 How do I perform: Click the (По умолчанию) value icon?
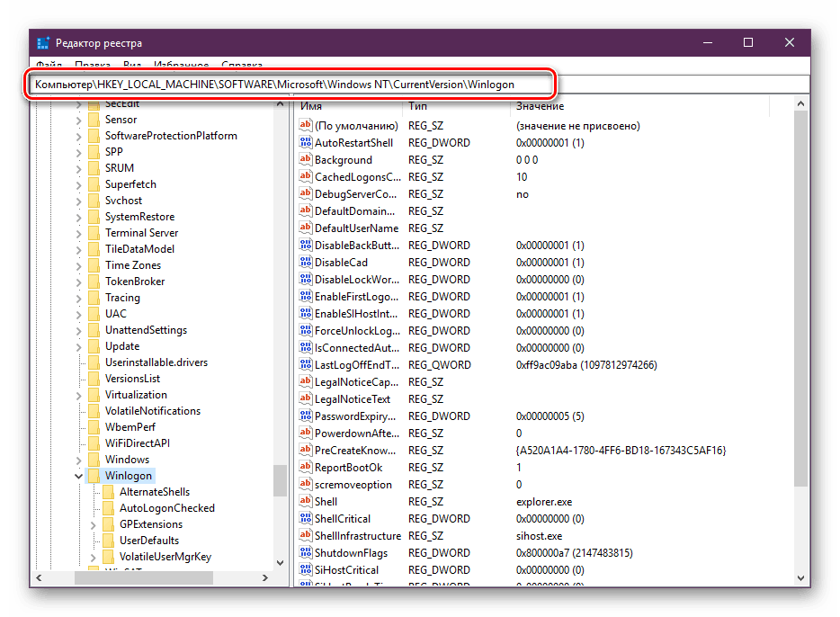click(306, 125)
